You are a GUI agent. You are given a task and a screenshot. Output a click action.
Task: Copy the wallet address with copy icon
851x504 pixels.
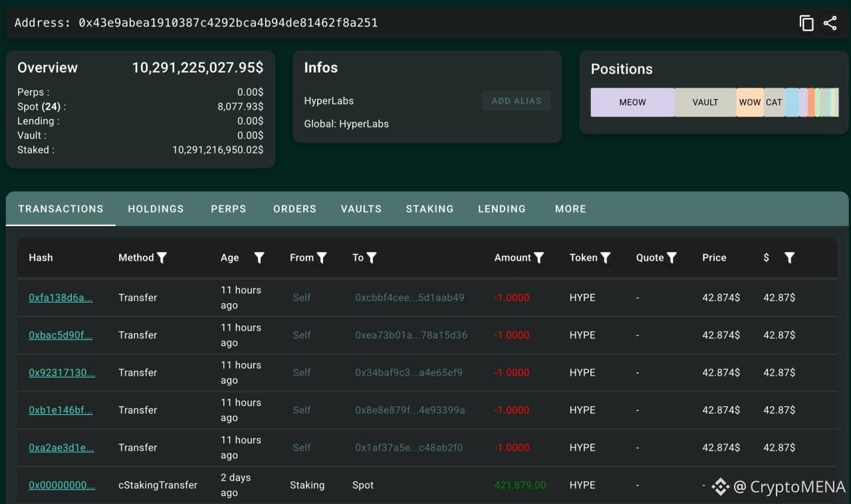(806, 23)
